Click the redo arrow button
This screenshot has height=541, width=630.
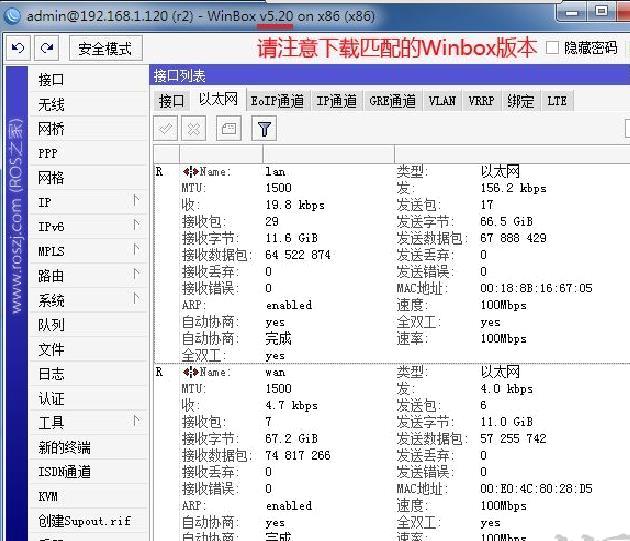(47, 48)
